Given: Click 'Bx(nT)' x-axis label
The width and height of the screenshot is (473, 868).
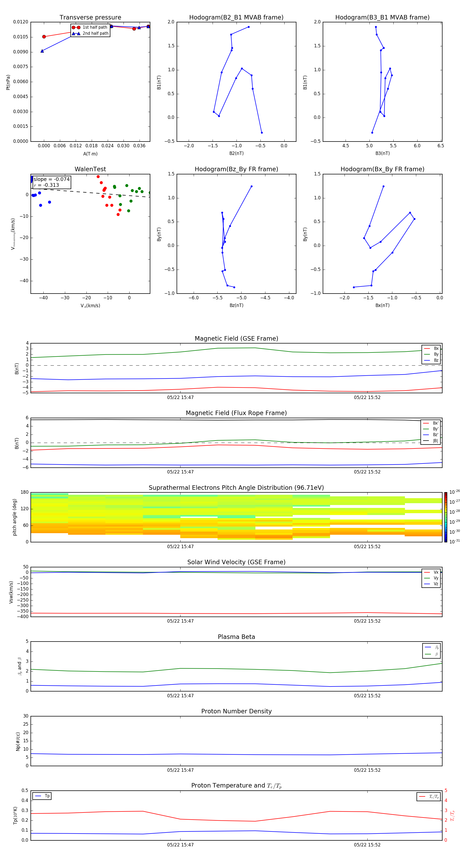Looking at the screenshot, I should click(x=382, y=305).
